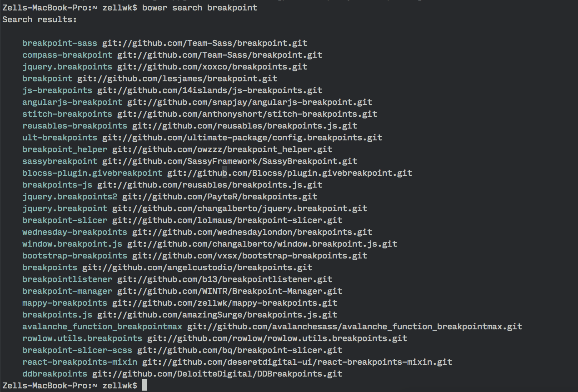Select the sassybreakpoint package name
This screenshot has width=578, height=392.
click(60, 161)
